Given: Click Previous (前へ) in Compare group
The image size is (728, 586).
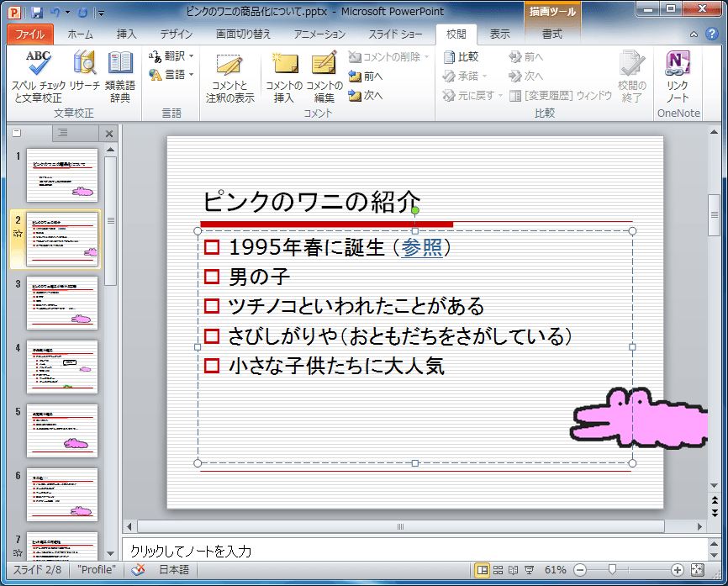Looking at the screenshot, I should coord(525,56).
